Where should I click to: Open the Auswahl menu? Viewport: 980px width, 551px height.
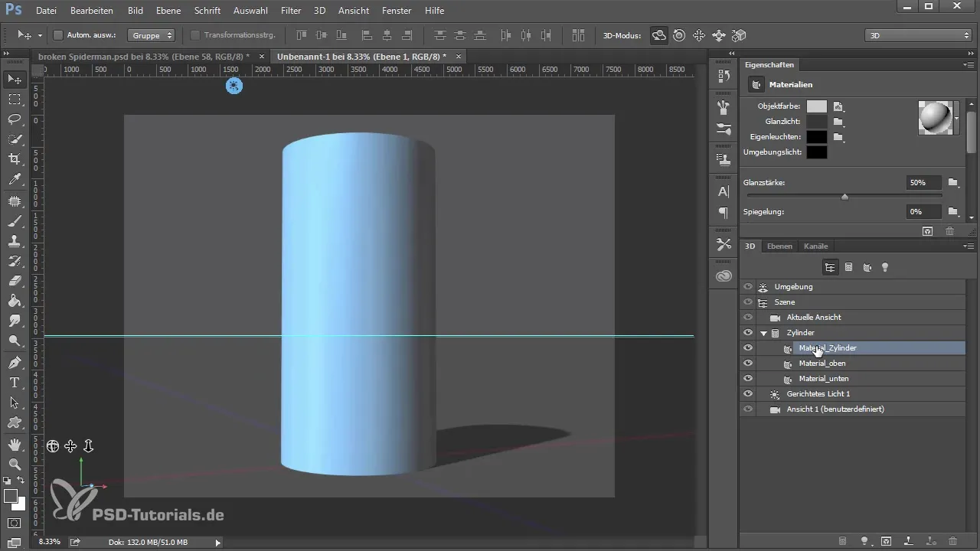click(250, 11)
